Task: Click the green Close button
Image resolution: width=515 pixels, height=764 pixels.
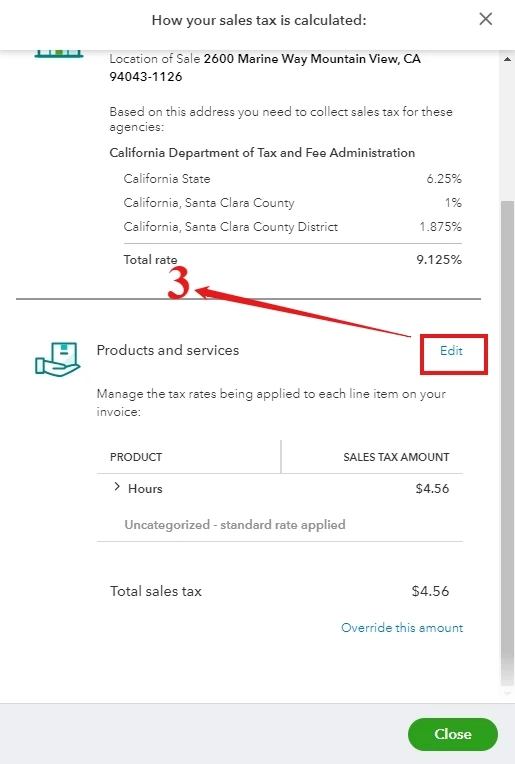Action: coord(453,734)
